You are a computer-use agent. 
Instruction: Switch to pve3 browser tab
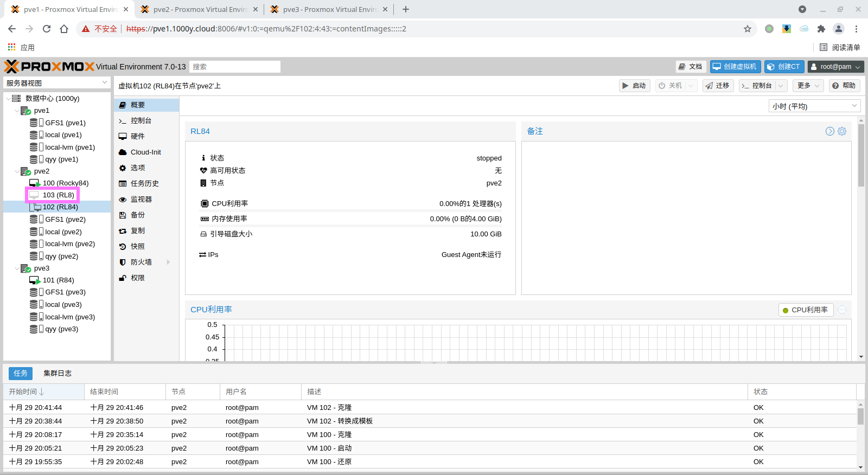pos(329,9)
